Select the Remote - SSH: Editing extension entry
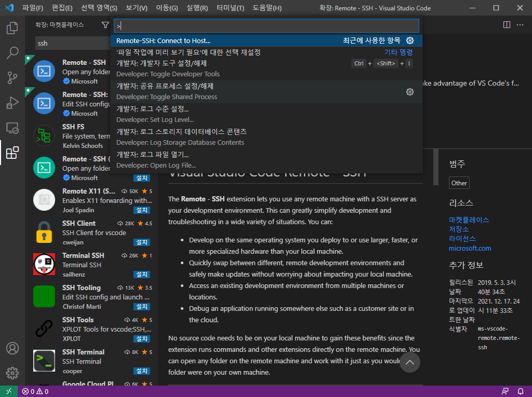This screenshot has height=397, width=532. click(x=68, y=104)
